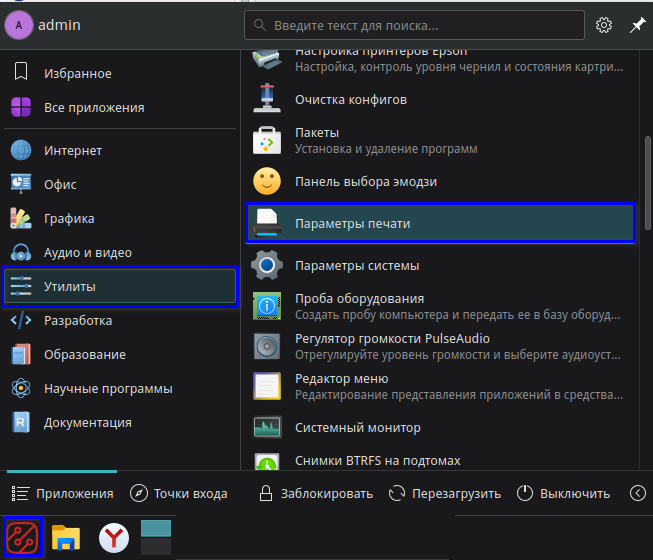Pin the application menu open
Viewport: 653px width, 560px height.
pos(637,25)
